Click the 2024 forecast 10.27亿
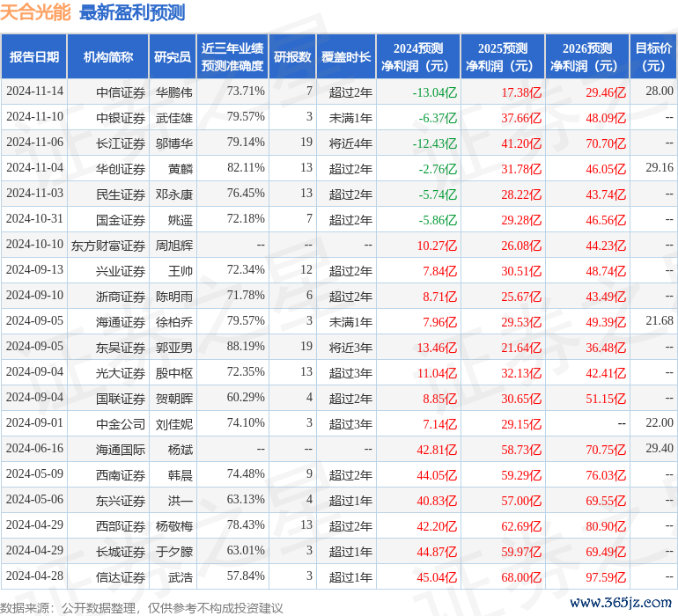678x616 pixels. (x=437, y=246)
